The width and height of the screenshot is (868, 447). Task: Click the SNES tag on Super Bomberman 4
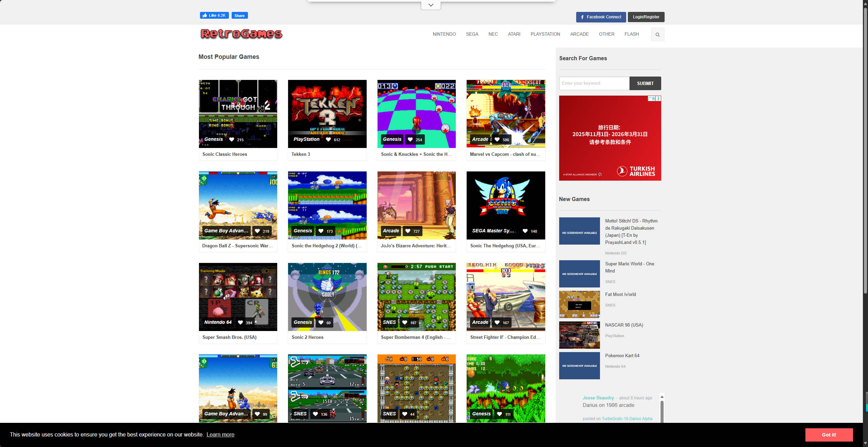click(x=389, y=322)
